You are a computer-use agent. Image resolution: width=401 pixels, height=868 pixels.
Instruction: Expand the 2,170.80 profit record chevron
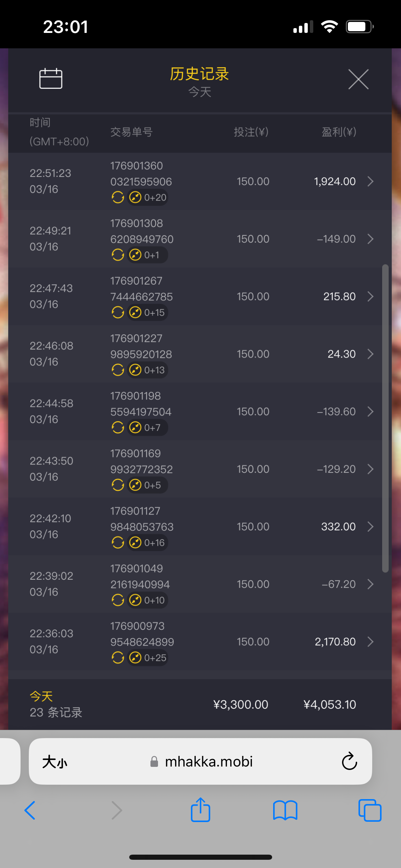[370, 642]
